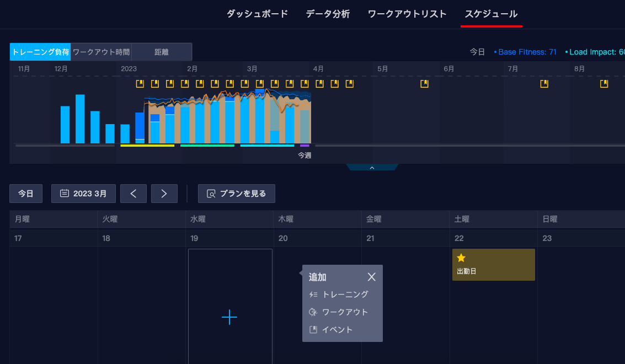This screenshot has height=364, width=625.
Task: Click the star icon on 出勤日 event
Action: point(461,258)
